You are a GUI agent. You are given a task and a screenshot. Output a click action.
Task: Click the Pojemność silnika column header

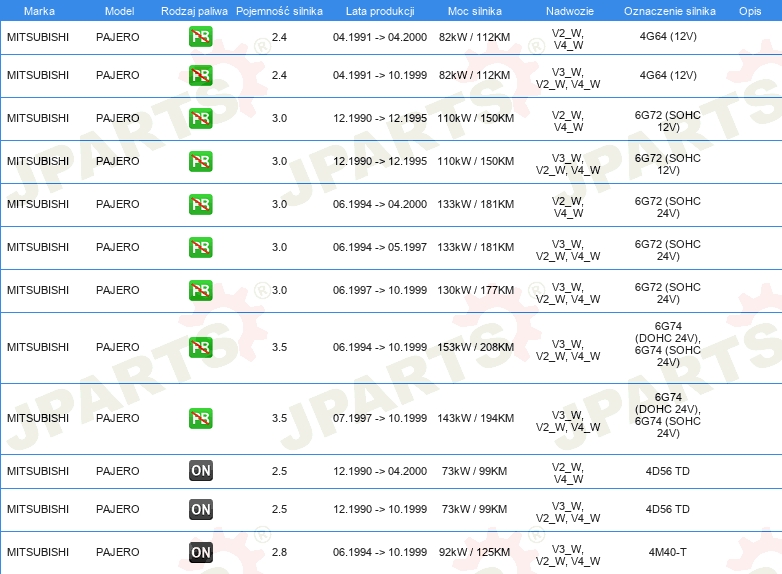279,11
